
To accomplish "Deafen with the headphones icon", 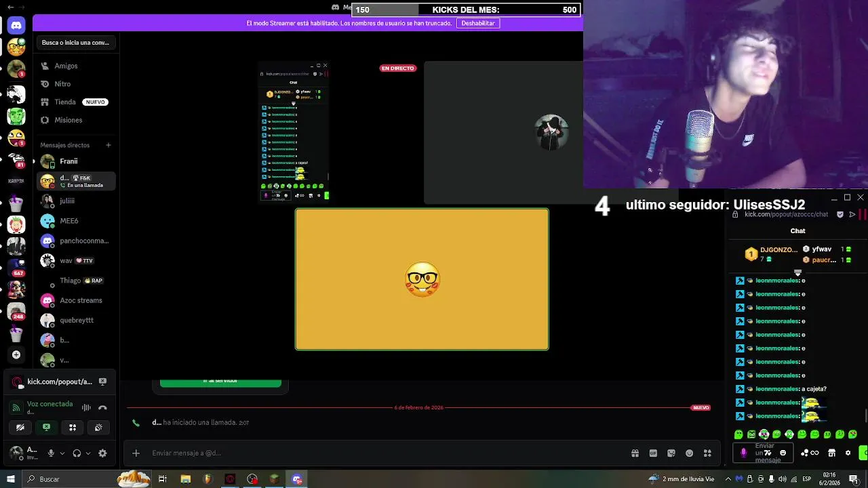I will 77,453.
